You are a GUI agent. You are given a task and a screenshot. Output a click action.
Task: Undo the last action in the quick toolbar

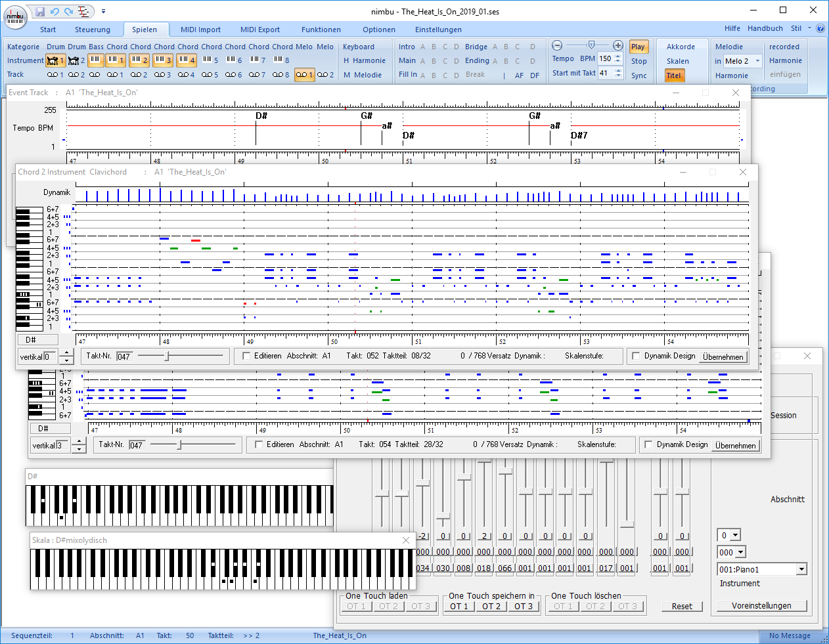[55, 11]
